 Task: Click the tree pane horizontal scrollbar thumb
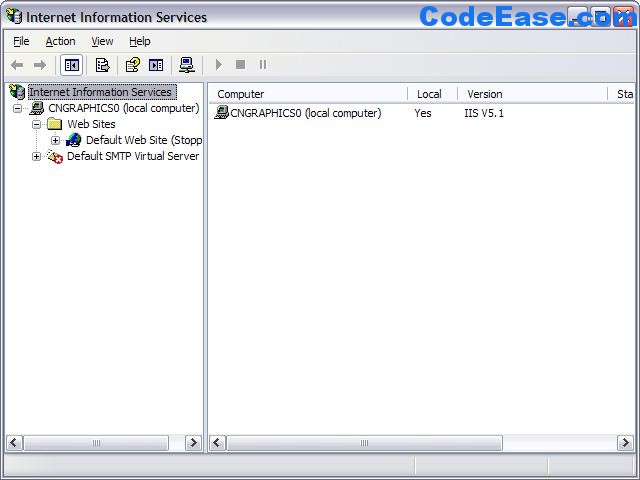point(96,443)
